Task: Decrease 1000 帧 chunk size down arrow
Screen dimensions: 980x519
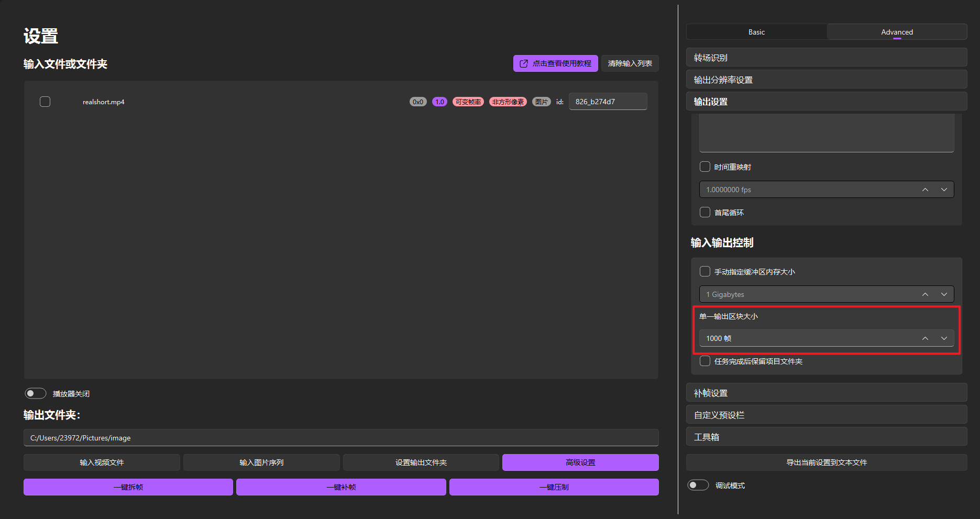Action: (x=944, y=338)
